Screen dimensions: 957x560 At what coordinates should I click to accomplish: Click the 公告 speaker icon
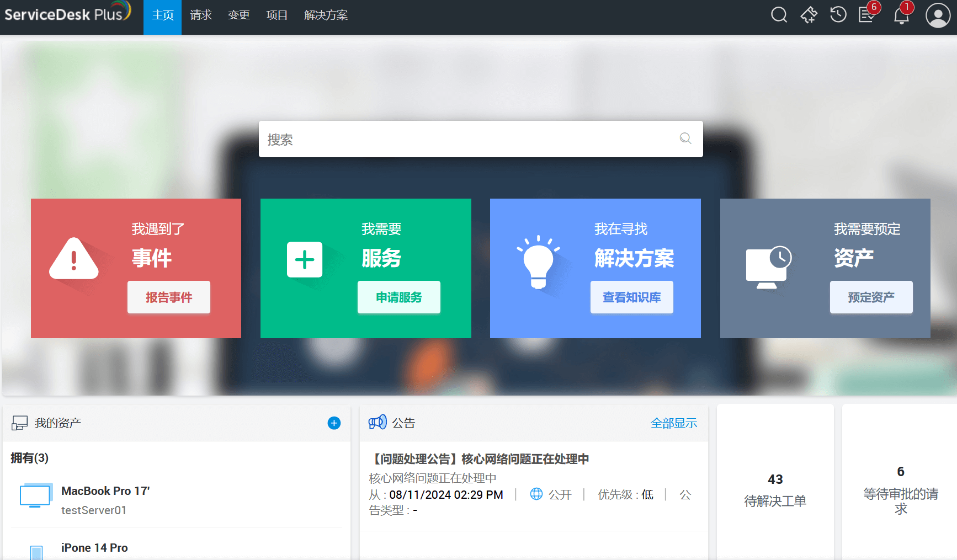pyautogui.click(x=376, y=423)
